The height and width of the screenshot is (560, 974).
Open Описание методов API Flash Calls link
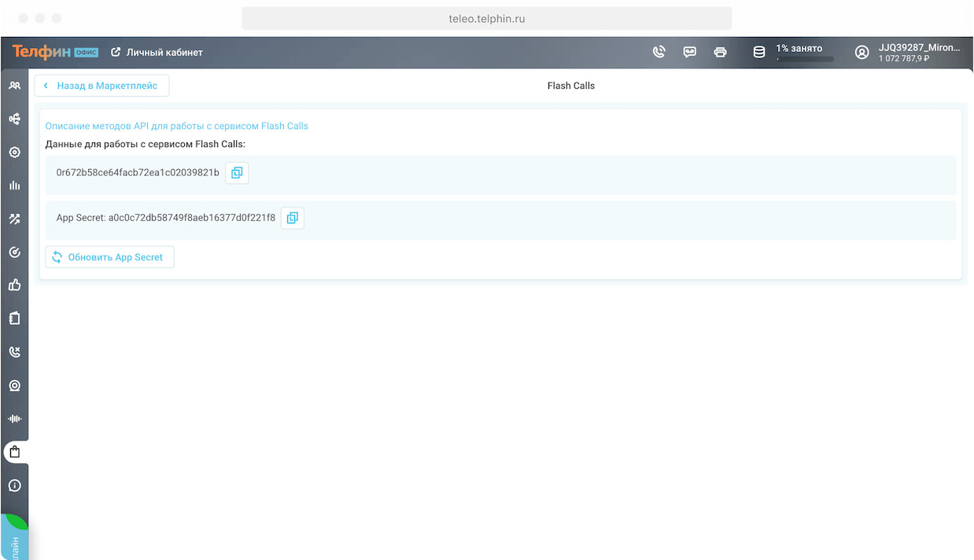click(177, 126)
